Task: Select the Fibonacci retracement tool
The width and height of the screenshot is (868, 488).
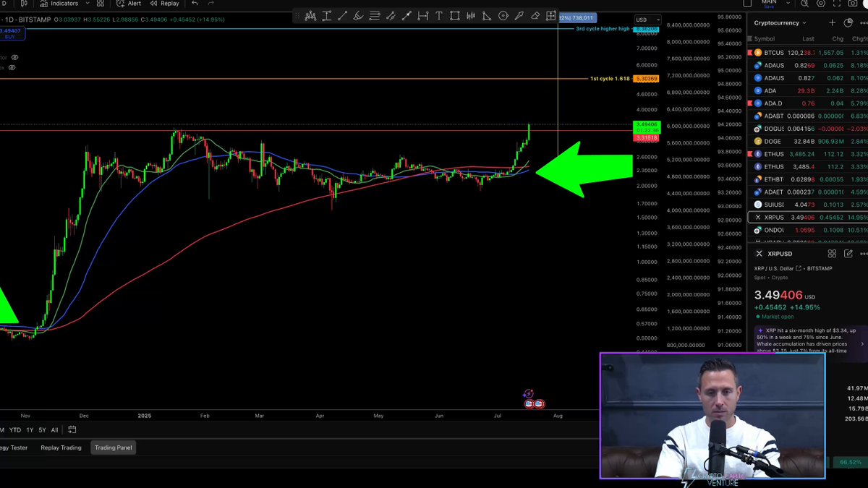Action: pos(375,16)
